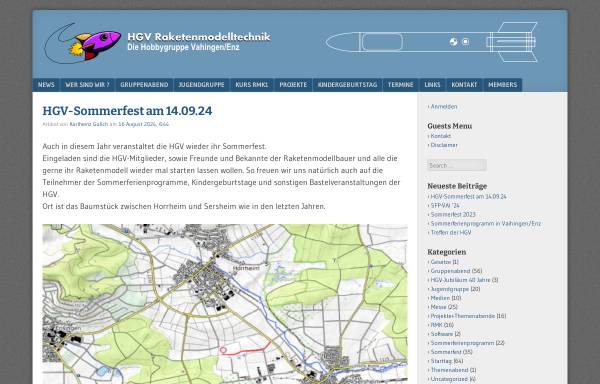This screenshot has height=384, width=600.
Task: Click the purple rocket logo icon
Action: click(83, 43)
